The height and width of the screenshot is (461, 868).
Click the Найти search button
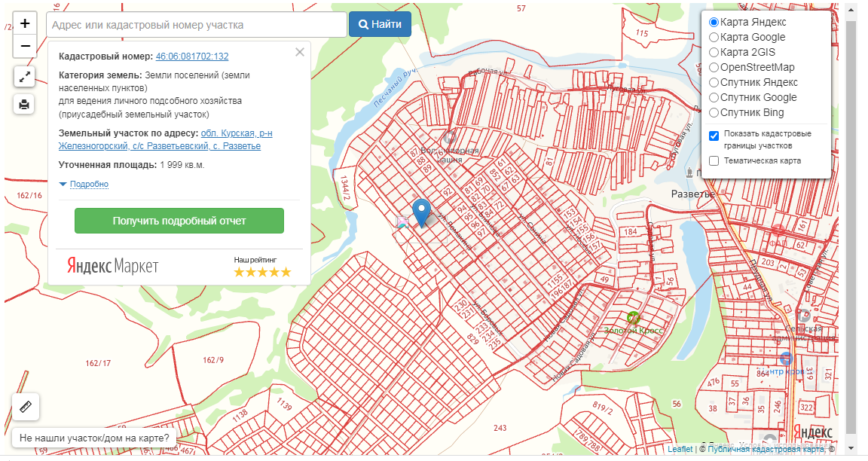[380, 24]
